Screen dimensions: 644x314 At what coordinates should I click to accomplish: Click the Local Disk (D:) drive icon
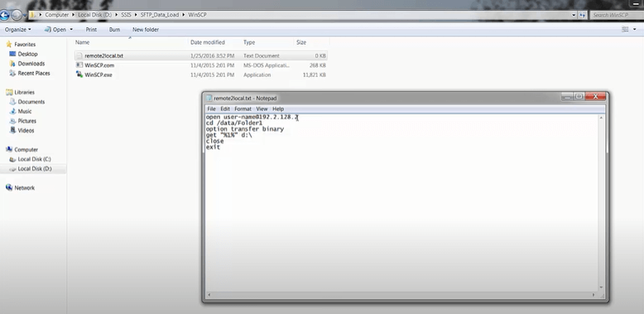(12, 169)
